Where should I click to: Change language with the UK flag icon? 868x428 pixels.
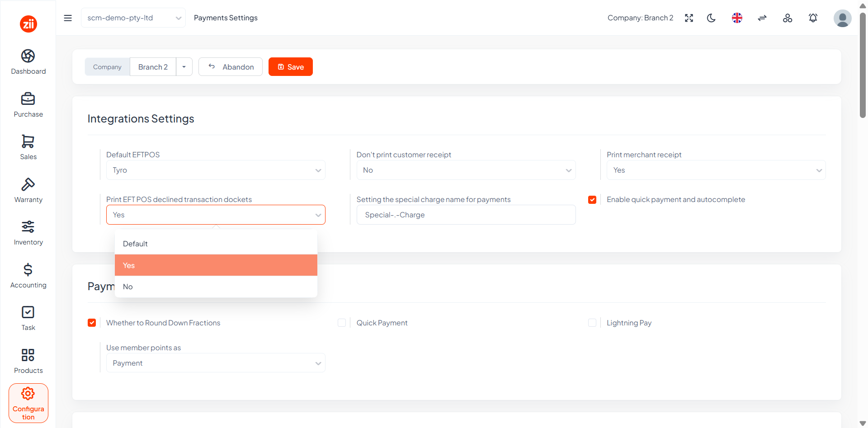(737, 18)
